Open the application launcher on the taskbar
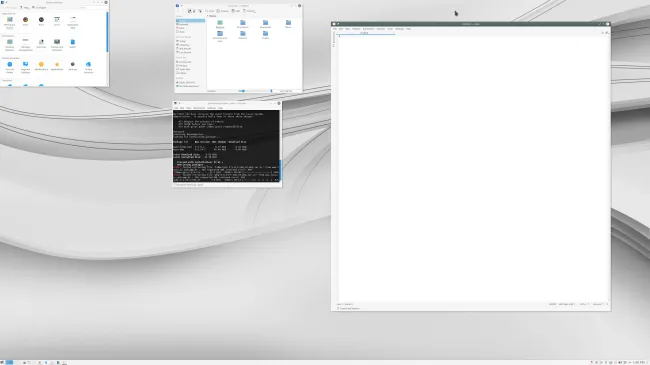 pos(3,363)
